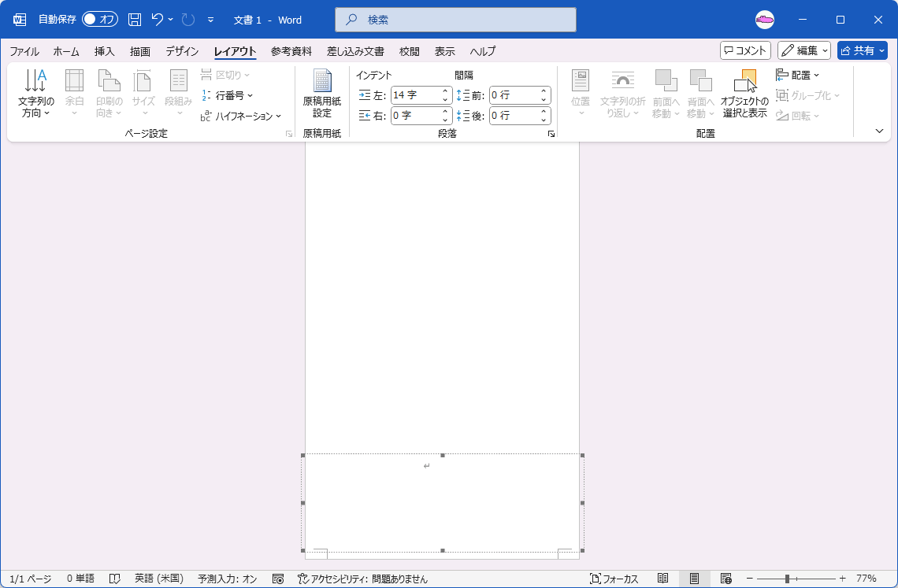Switch to the ホーム tab
This screenshot has width=898, height=588.
66,51
